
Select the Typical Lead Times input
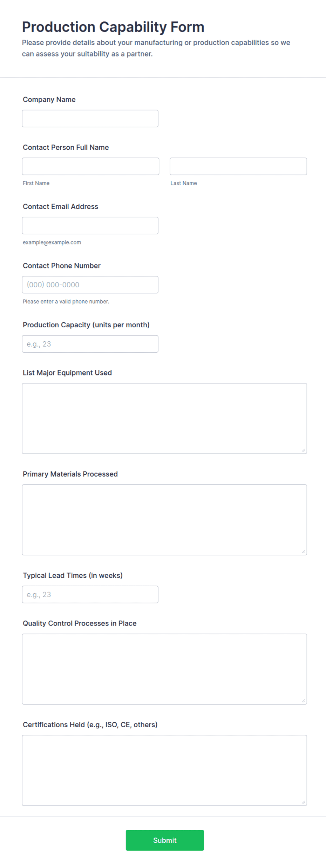pos(90,594)
